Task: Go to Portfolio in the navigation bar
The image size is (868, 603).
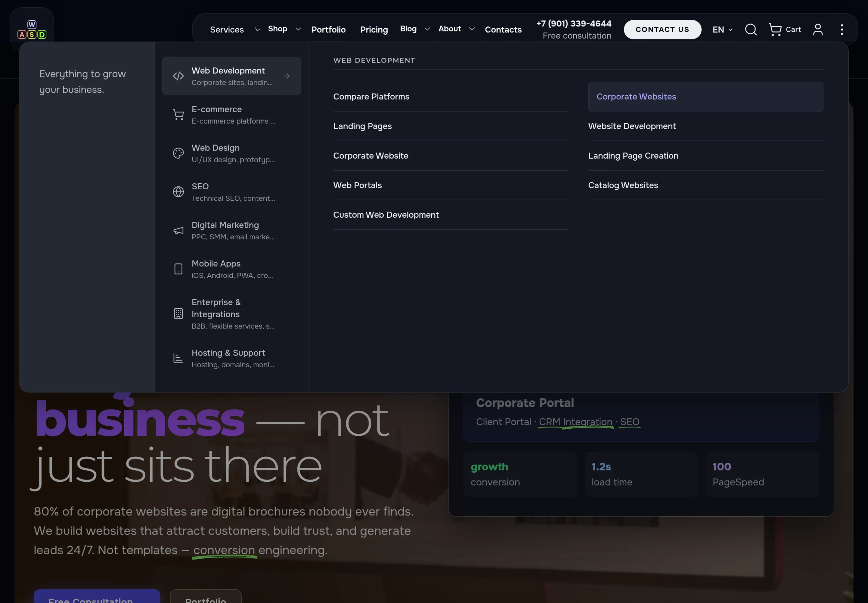Action: (x=328, y=29)
